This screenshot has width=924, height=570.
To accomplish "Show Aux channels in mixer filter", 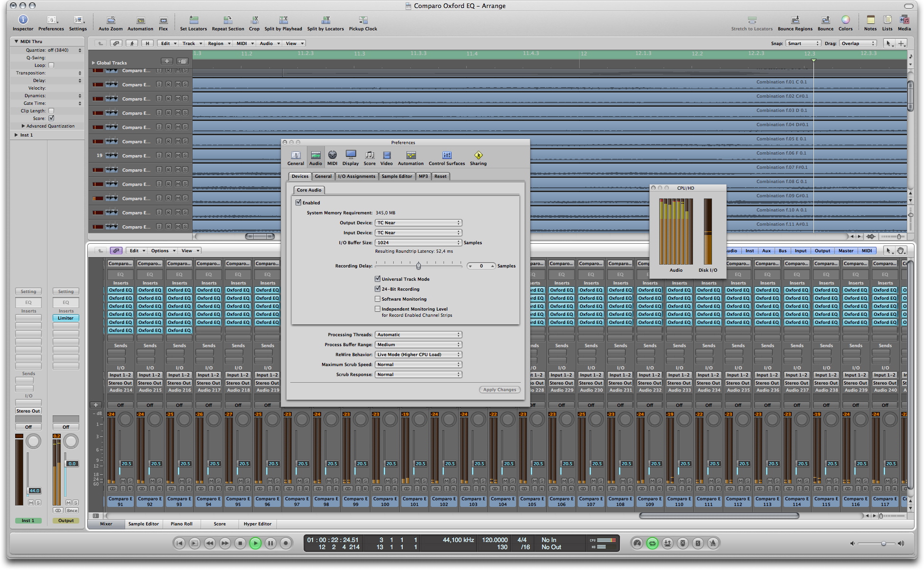I will coord(767,250).
